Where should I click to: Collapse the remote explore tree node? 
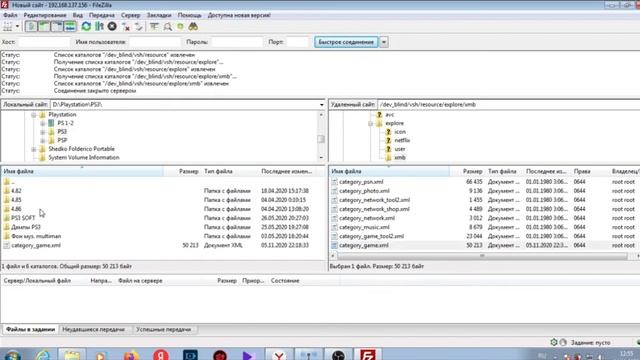(x=371, y=123)
